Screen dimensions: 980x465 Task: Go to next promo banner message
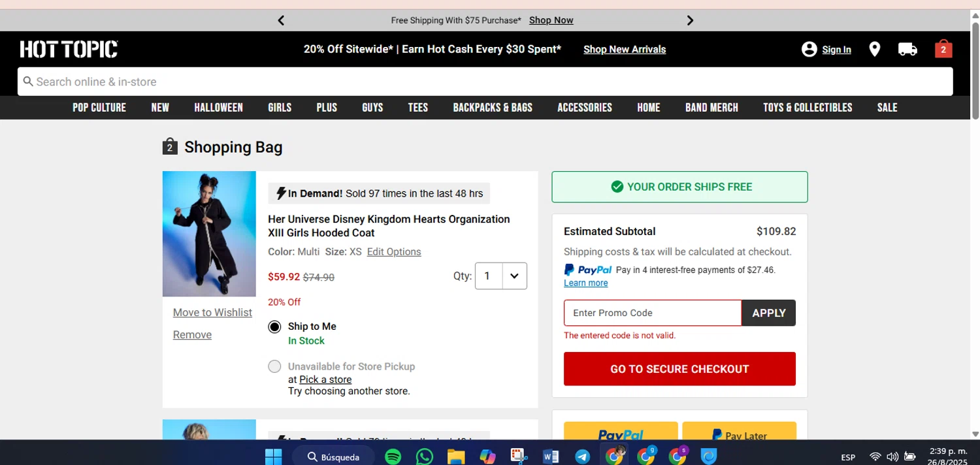690,20
